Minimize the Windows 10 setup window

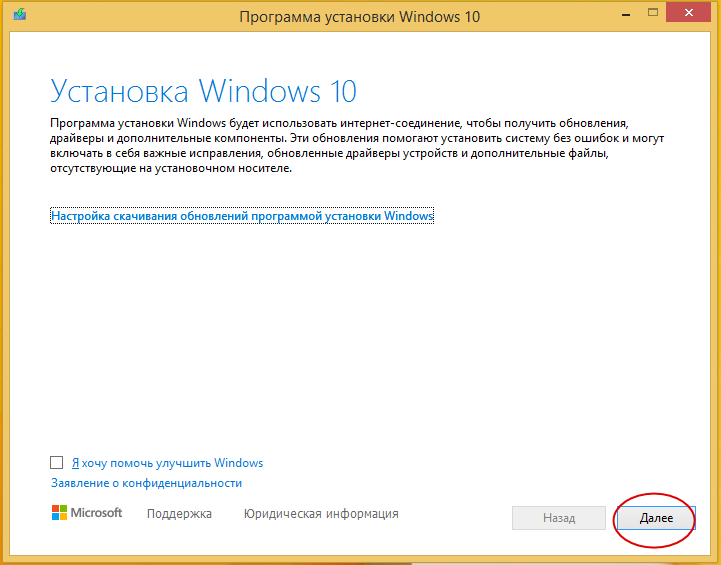625,14
